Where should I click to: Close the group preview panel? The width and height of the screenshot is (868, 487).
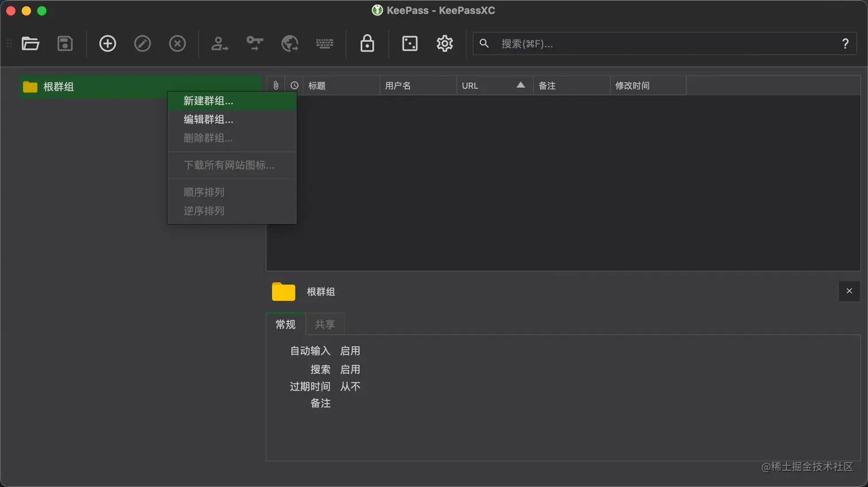point(849,291)
